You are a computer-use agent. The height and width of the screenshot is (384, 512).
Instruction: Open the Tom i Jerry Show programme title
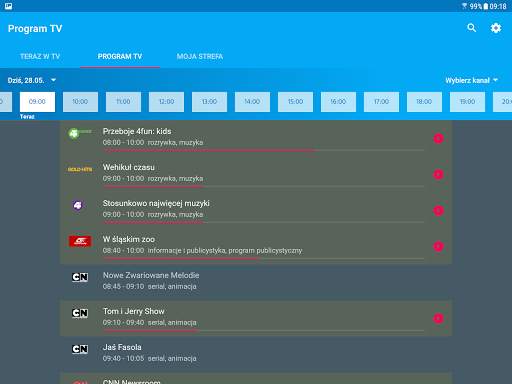tap(134, 311)
